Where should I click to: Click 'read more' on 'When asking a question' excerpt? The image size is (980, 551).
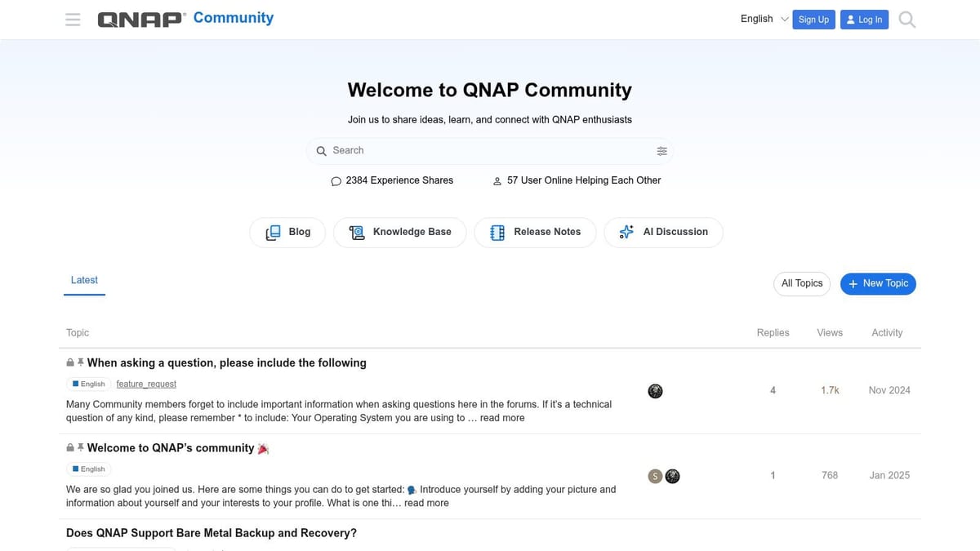[x=502, y=418]
